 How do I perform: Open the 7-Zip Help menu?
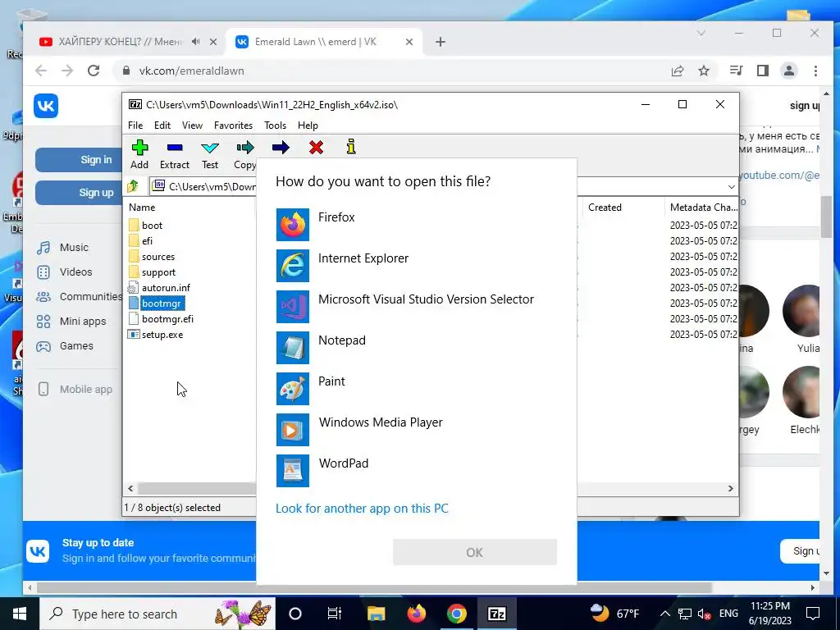(x=308, y=126)
